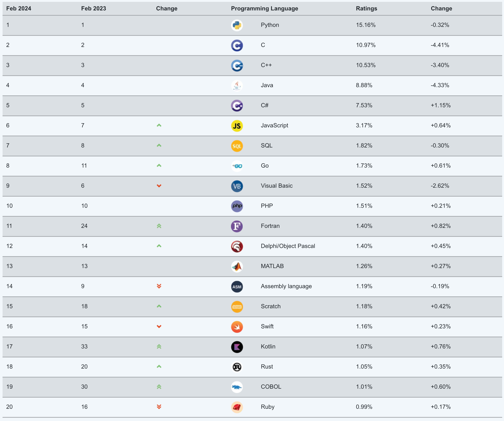This screenshot has height=421, width=504.
Task: Click the ASM Assembly language icon
Action: [x=237, y=287]
